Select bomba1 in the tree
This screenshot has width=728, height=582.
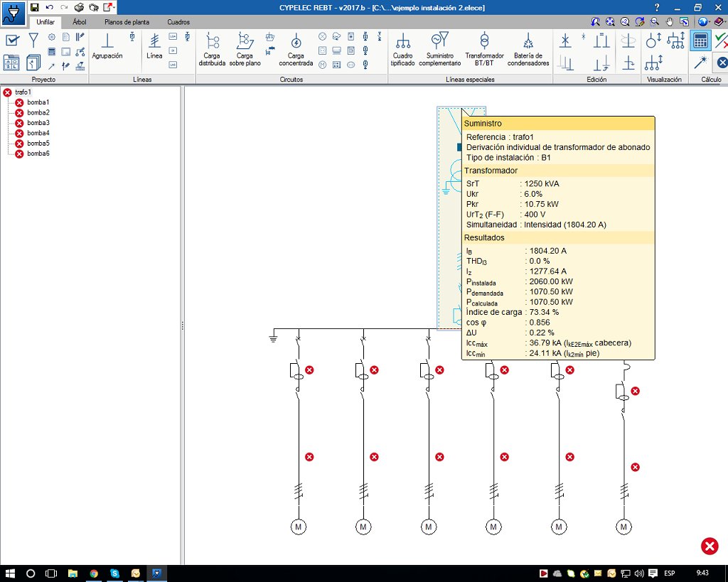pyautogui.click(x=38, y=102)
